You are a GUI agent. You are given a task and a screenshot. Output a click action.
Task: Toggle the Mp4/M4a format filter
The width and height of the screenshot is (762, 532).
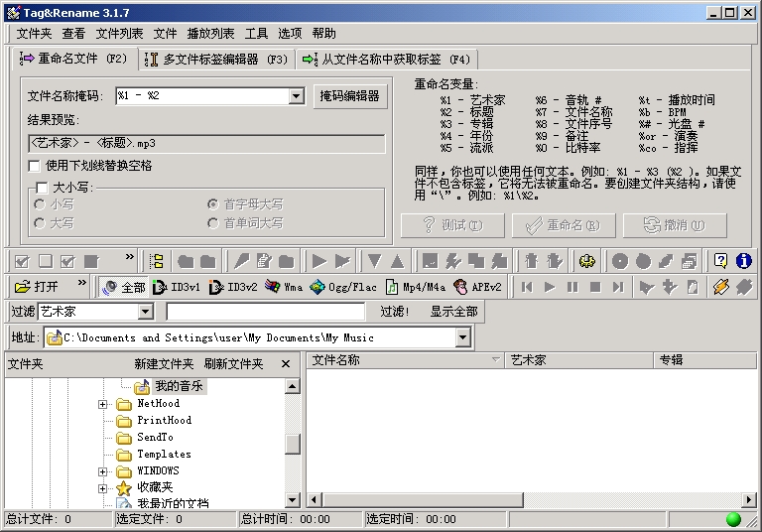point(416,288)
